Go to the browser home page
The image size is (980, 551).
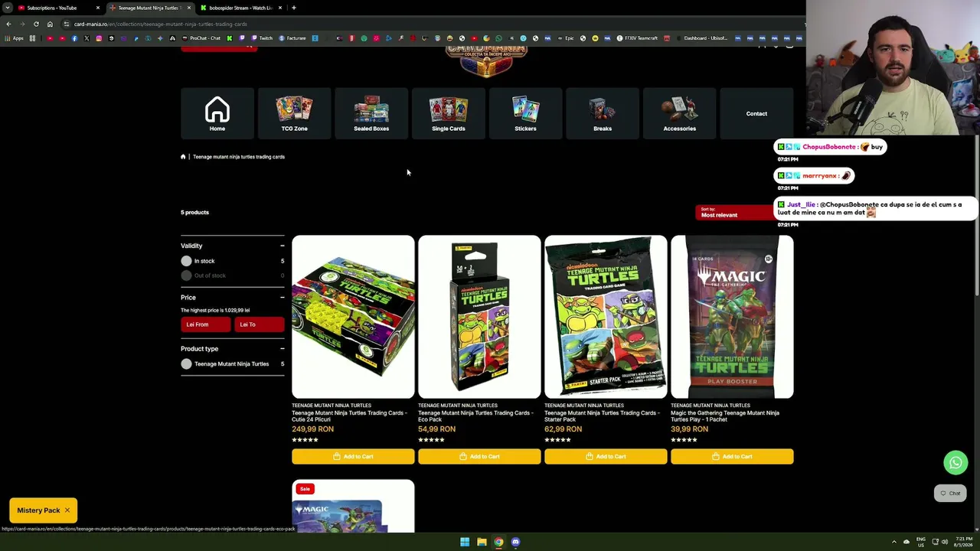tap(50, 24)
